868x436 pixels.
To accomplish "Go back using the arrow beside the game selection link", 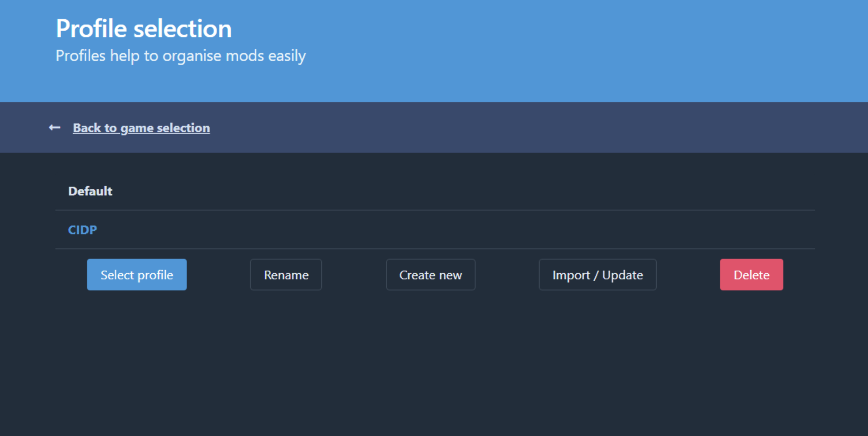I will point(55,127).
